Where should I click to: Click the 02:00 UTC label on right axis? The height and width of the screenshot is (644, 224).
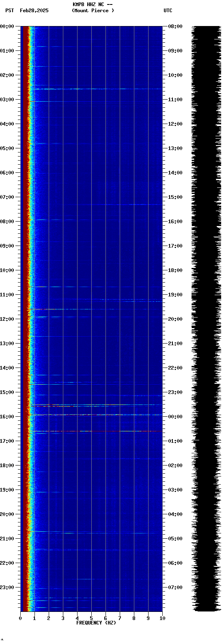coord(175,466)
